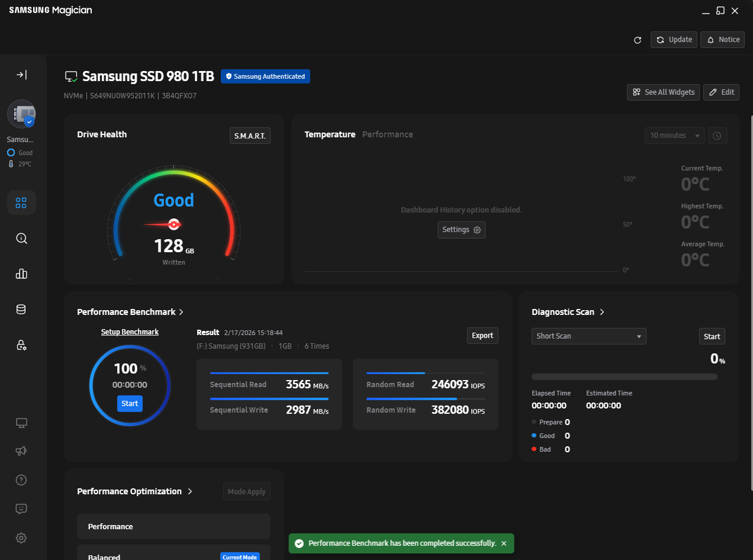Expand Performance Optimization via its chevron
This screenshot has width=753, height=560.
click(190, 491)
